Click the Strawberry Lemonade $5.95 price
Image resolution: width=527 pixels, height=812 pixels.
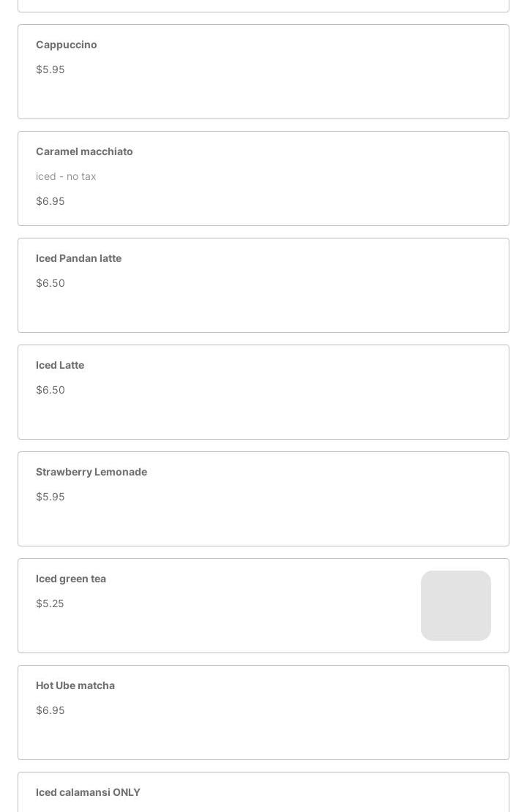click(51, 497)
